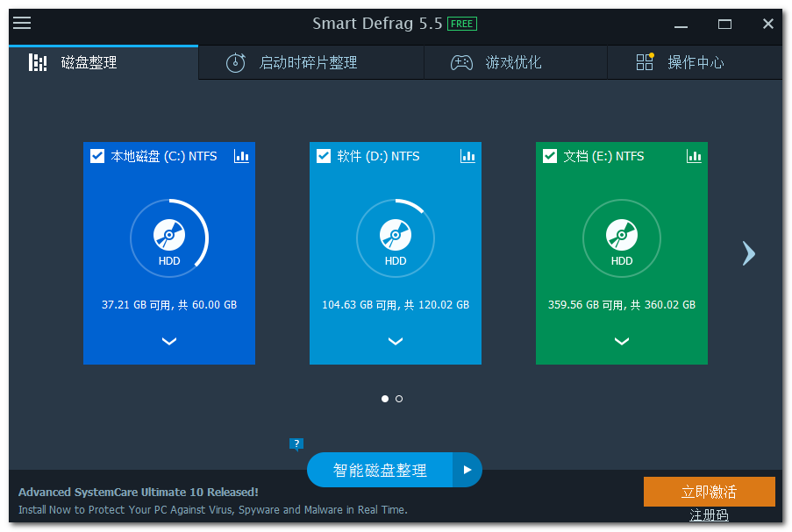792x532 pixels.
Task: Uncheck the 文档 (E:) checkbox
Action: 550,156
